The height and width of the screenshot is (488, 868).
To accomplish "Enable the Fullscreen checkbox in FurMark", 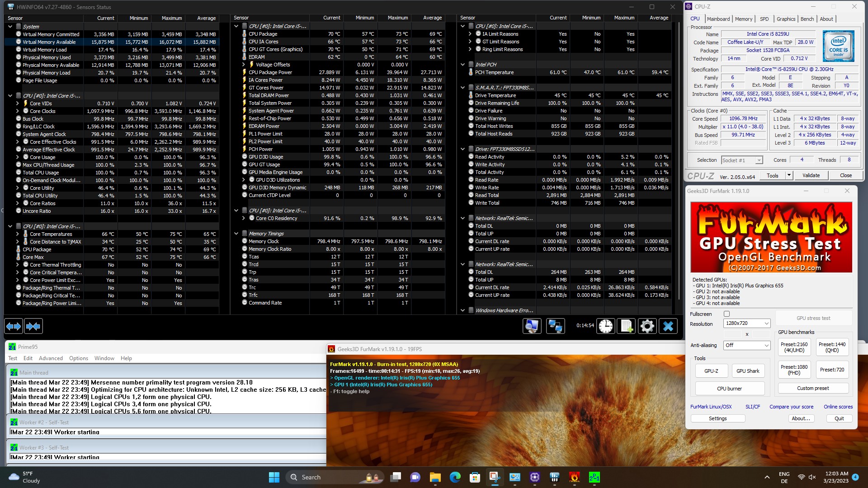I will 726,314.
